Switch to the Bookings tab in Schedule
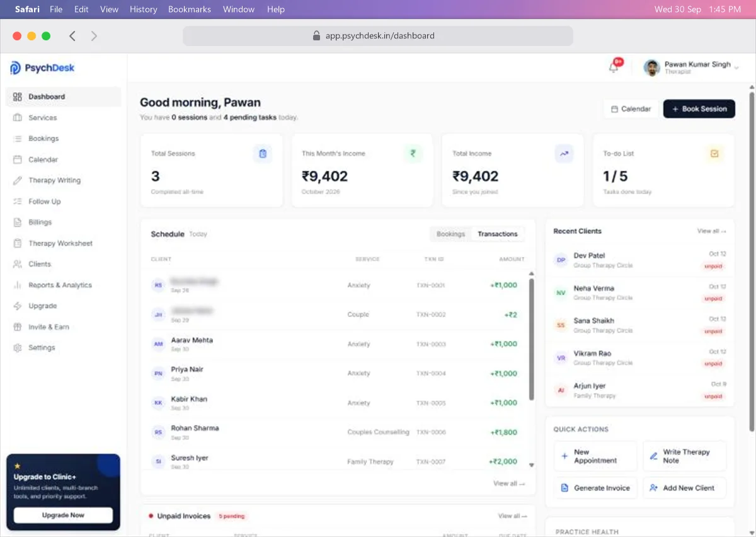 pyautogui.click(x=451, y=234)
